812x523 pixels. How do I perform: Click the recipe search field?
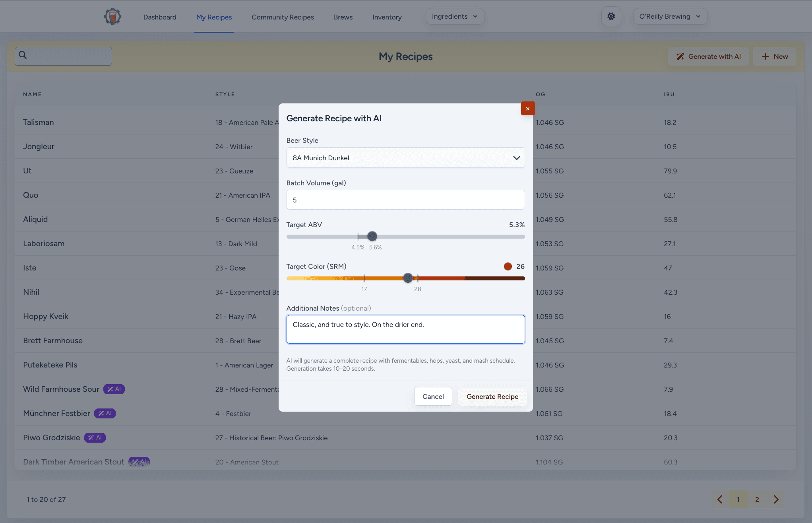(63, 56)
